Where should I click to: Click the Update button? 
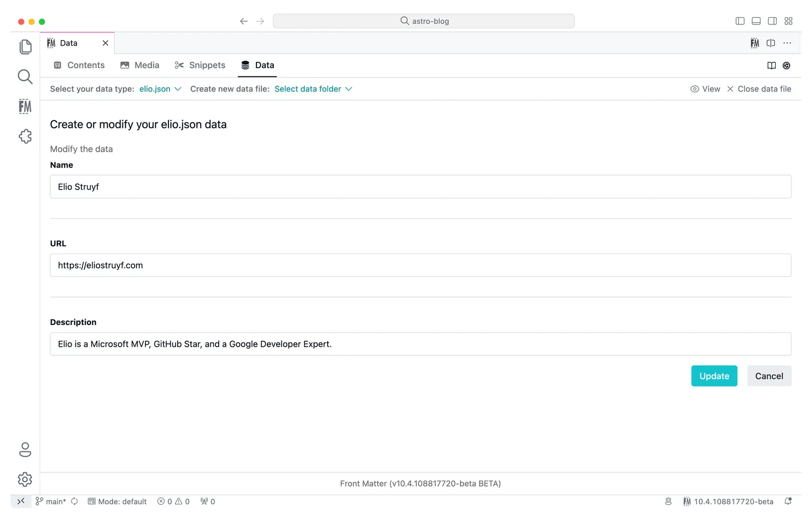click(x=714, y=376)
